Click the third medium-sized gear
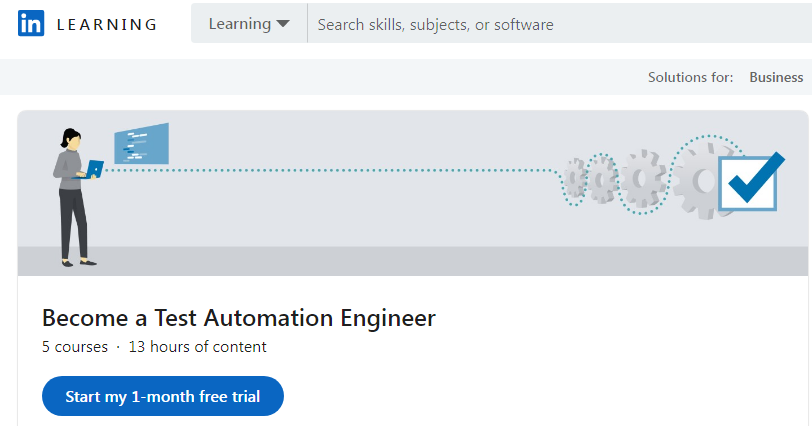The width and height of the screenshot is (812, 426). [x=643, y=180]
